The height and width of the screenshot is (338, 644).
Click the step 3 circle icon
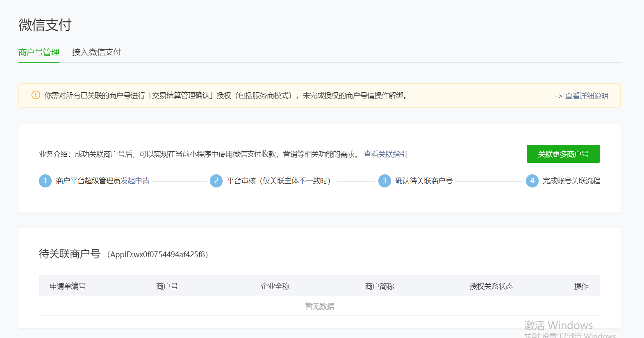pyautogui.click(x=385, y=181)
